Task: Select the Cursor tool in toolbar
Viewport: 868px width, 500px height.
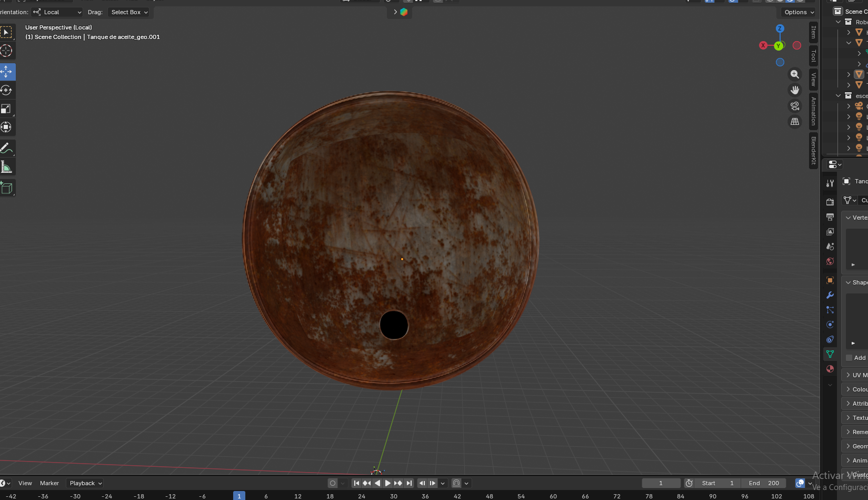Action: 6,51
